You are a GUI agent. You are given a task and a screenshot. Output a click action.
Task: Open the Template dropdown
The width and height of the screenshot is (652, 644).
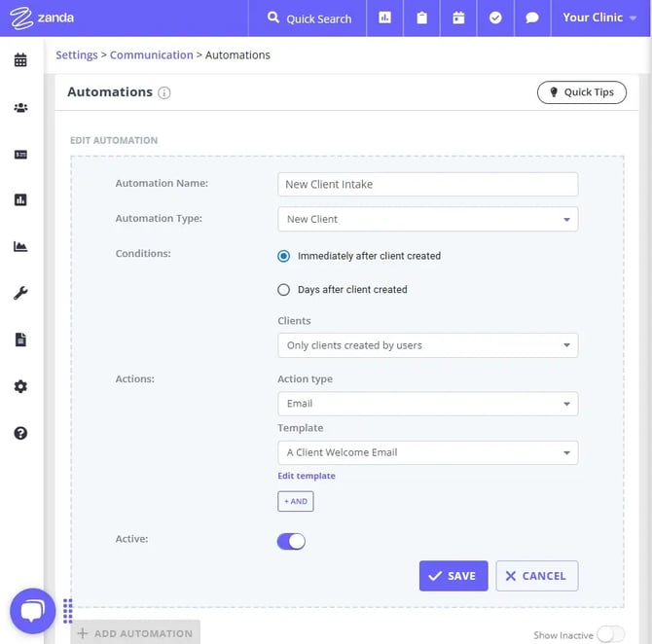tap(427, 452)
